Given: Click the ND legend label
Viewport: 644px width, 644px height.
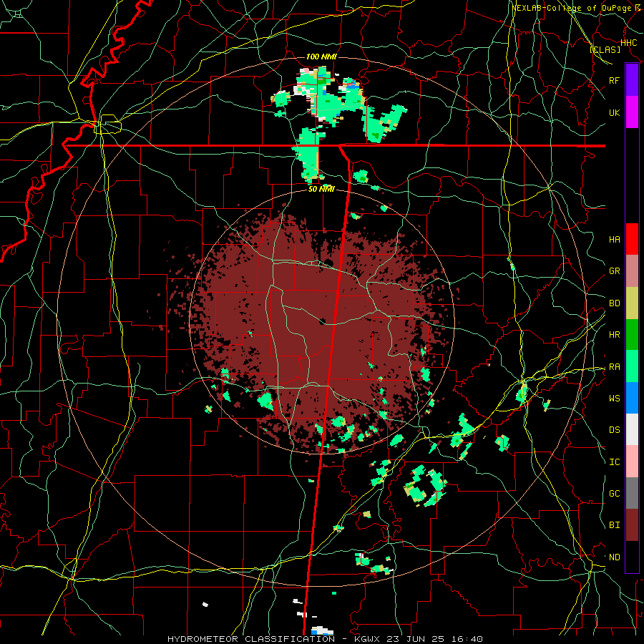Looking at the screenshot, I should [615, 557].
